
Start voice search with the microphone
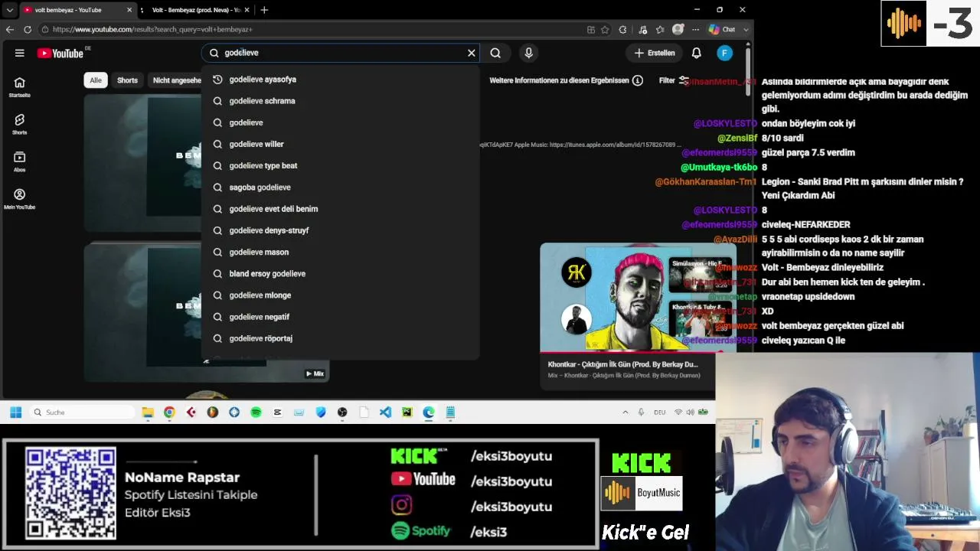click(528, 53)
